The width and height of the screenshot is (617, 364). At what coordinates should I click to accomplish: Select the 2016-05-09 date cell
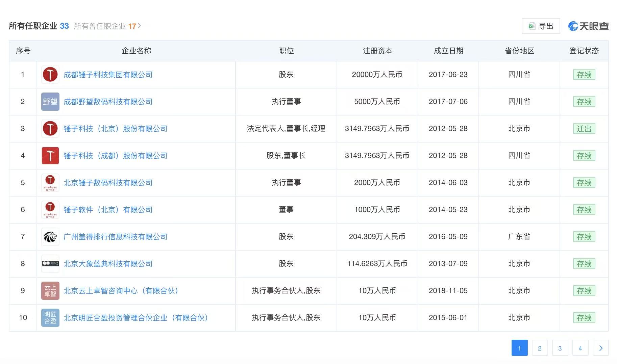click(x=448, y=237)
